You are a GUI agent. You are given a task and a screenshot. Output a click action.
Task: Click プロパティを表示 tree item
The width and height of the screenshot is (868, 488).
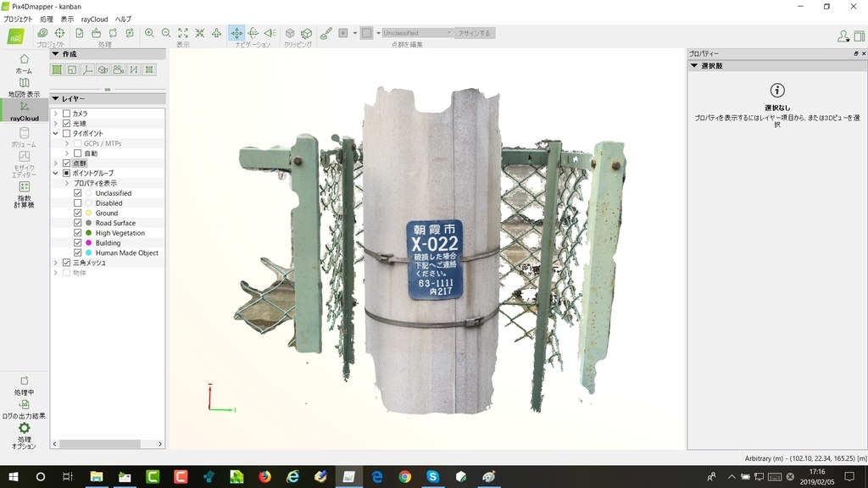point(95,183)
